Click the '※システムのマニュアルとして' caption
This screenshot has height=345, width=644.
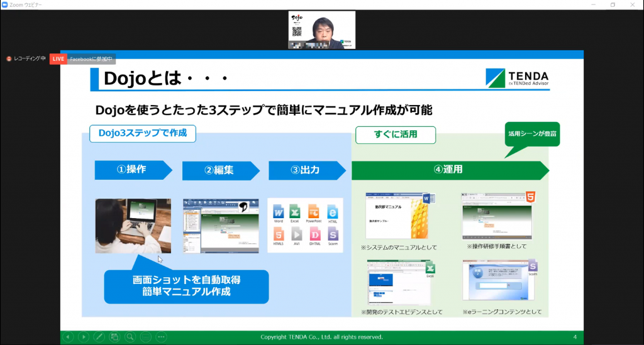tap(399, 248)
